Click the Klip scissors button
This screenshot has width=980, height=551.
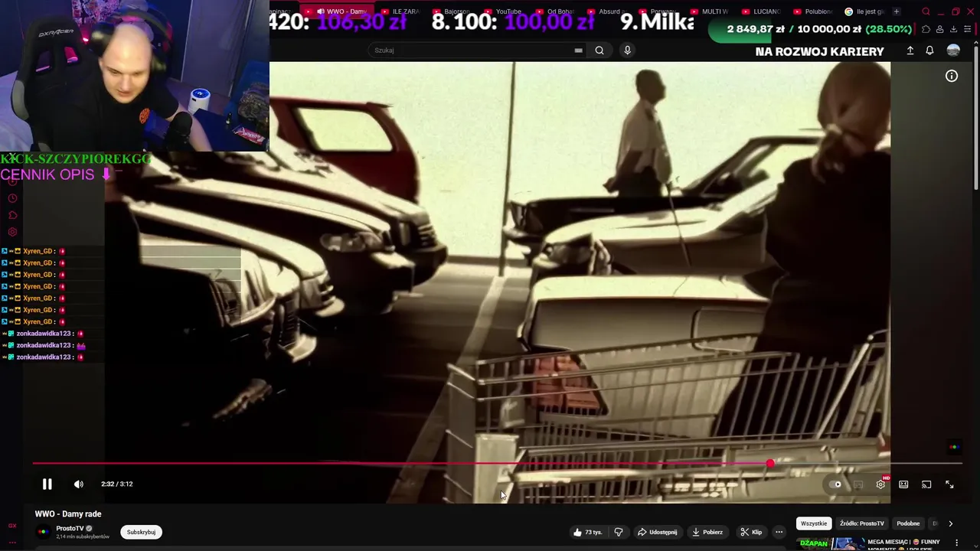click(x=750, y=532)
